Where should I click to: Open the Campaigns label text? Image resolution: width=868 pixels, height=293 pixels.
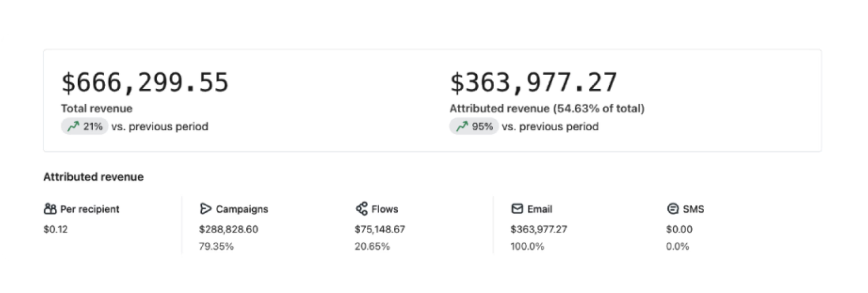pyautogui.click(x=242, y=209)
